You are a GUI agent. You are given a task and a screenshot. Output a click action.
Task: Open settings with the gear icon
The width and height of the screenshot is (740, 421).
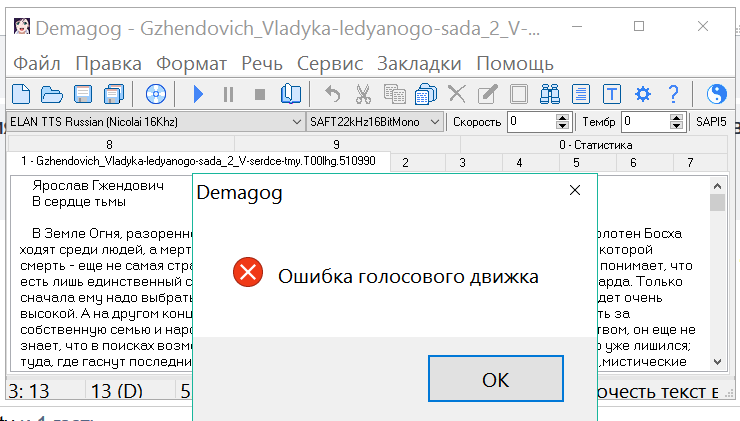[x=643, y=94]
